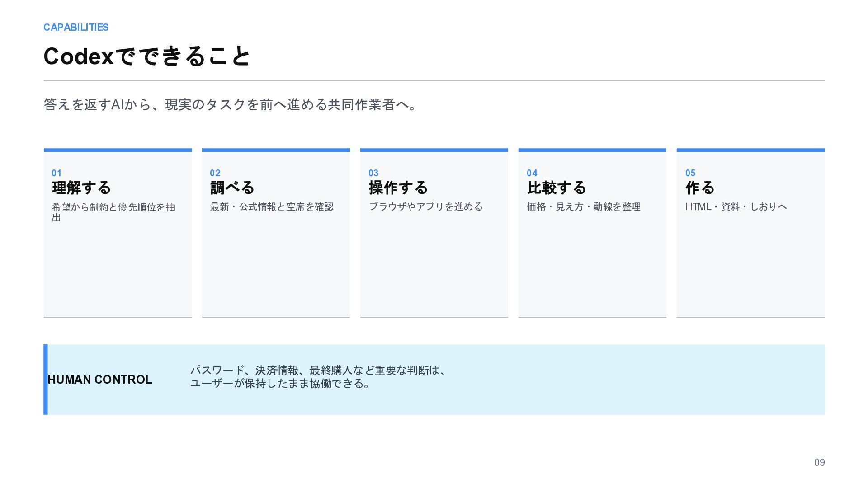Select the heading '作る'

tap(700, 188)
